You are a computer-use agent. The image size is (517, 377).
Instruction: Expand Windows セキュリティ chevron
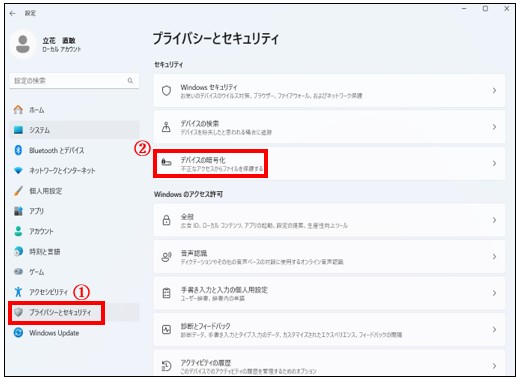pyautogui.click(x=494, y=91)
